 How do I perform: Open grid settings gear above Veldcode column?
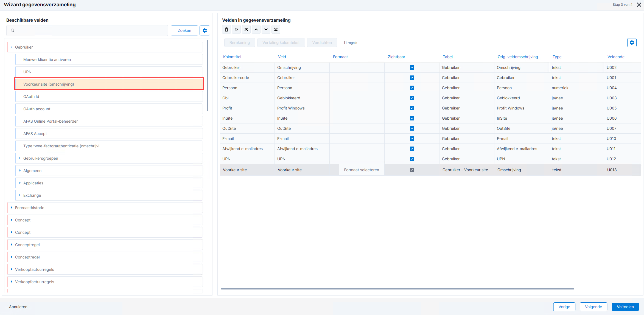pos(632,43)
